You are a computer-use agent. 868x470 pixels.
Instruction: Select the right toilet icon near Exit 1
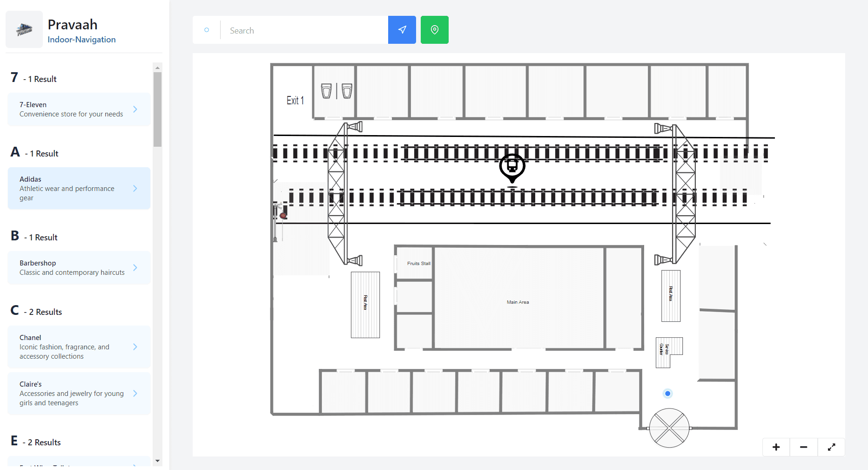click(x=347, y=91)
